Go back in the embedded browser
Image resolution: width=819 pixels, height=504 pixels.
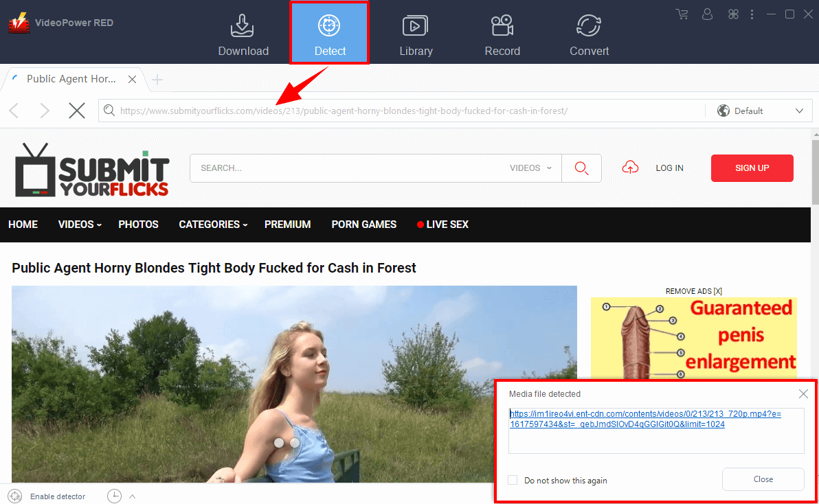pos(14,111)
